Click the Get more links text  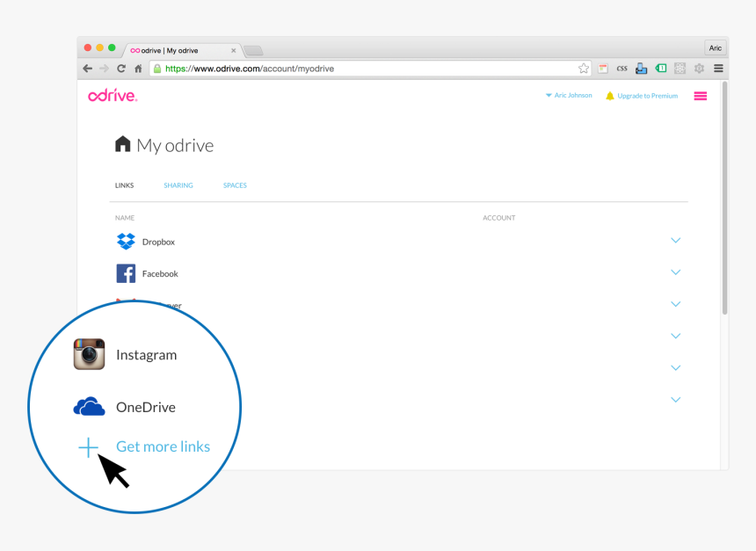coord(163,446)
